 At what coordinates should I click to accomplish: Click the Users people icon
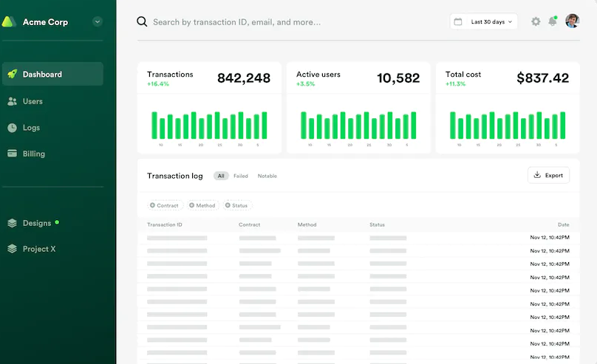[x=12, y=101]
